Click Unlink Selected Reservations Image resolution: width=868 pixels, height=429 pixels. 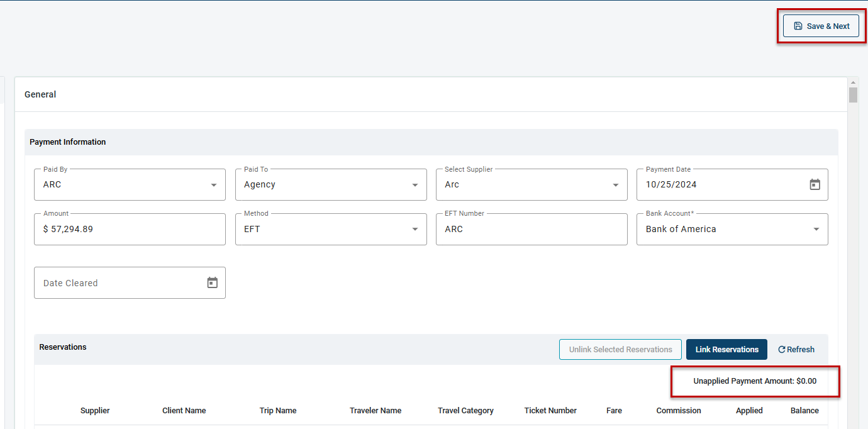point(620,349)
